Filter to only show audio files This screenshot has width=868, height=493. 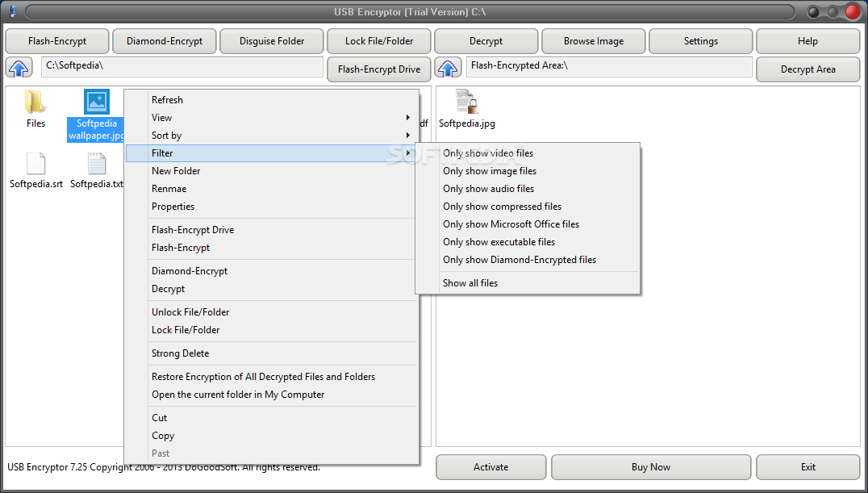click(528, 188)
